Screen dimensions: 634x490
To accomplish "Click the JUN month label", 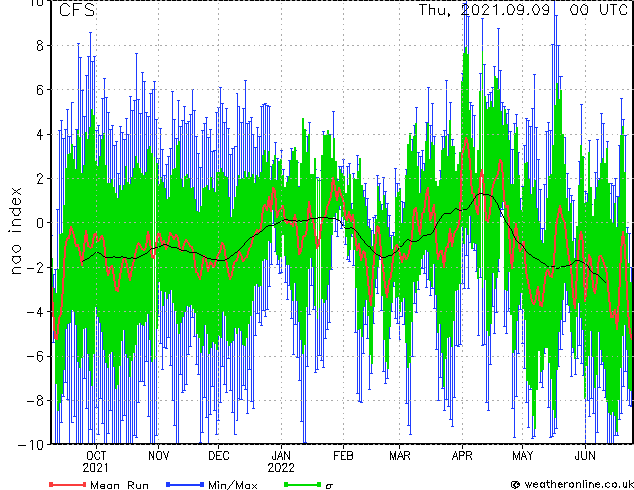I will (x=585, y=456).
